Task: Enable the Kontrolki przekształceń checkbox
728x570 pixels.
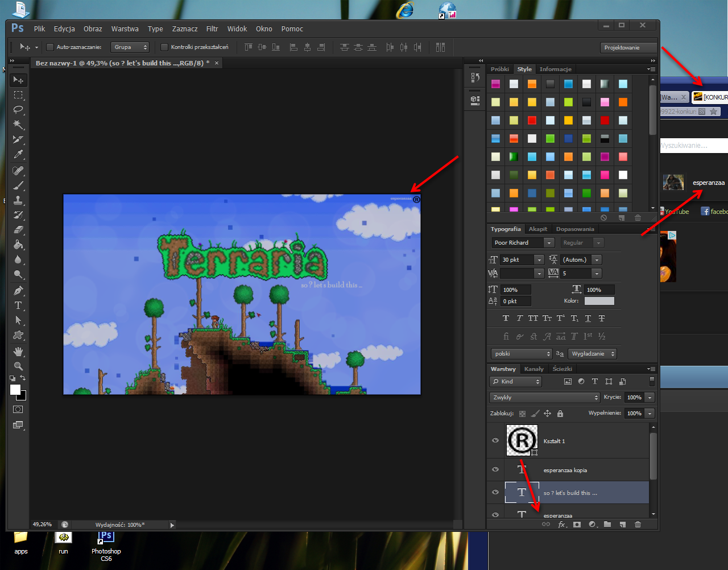Action: (164, 47)
